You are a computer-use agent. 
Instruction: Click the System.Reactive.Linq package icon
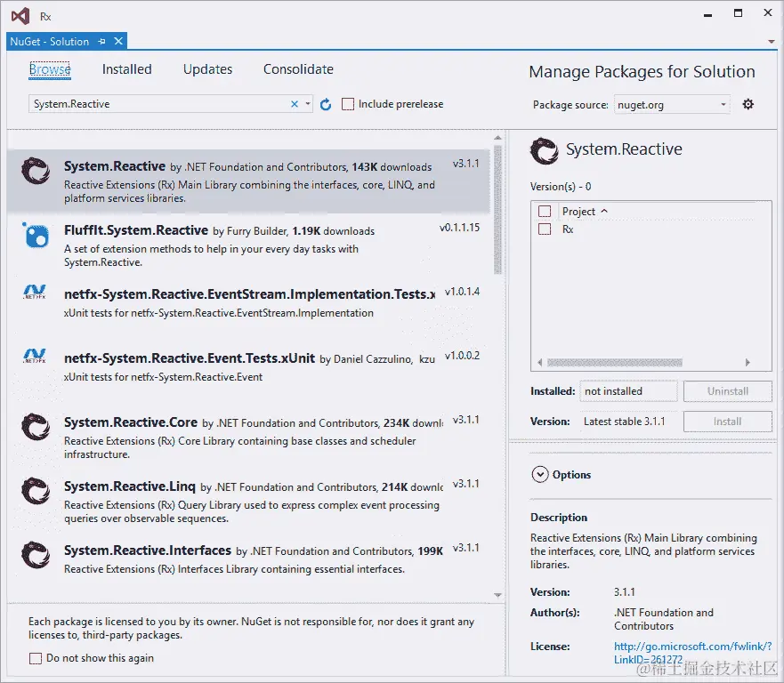click(x=36, y=491)
